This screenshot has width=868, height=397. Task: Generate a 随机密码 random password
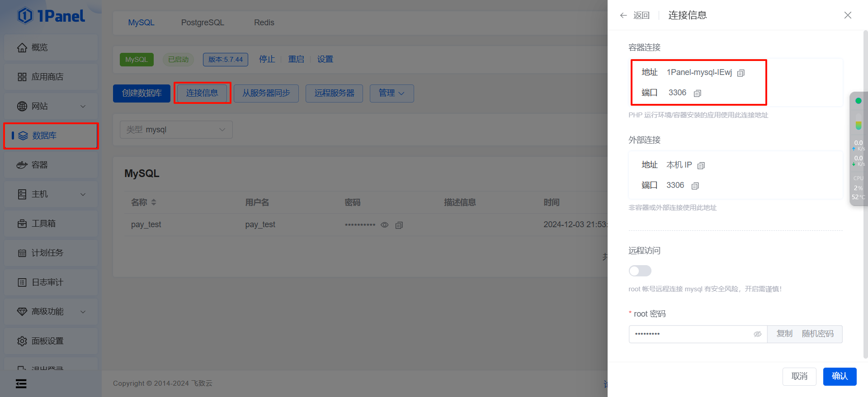pos(817,334)
